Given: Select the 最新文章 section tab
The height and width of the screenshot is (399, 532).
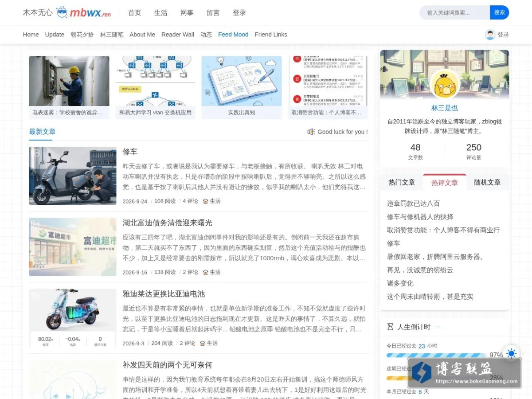Looking at the screenshot, I should coord(42,132).
